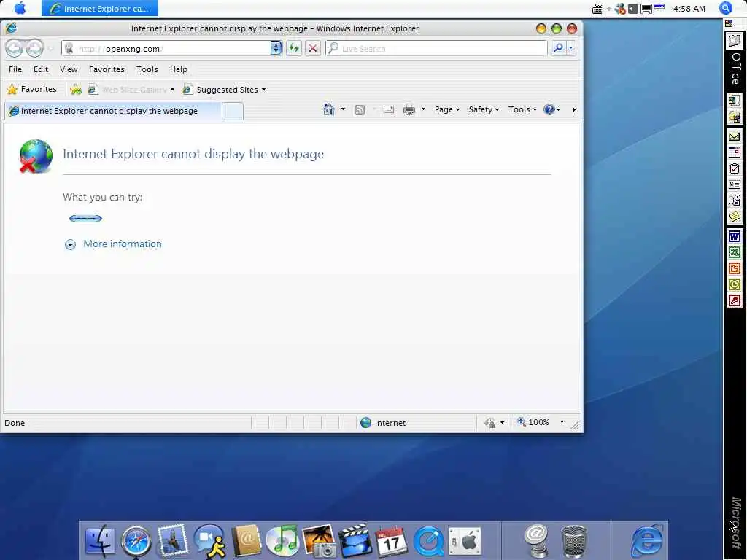Open the Edit menu

tap(41, 69)
